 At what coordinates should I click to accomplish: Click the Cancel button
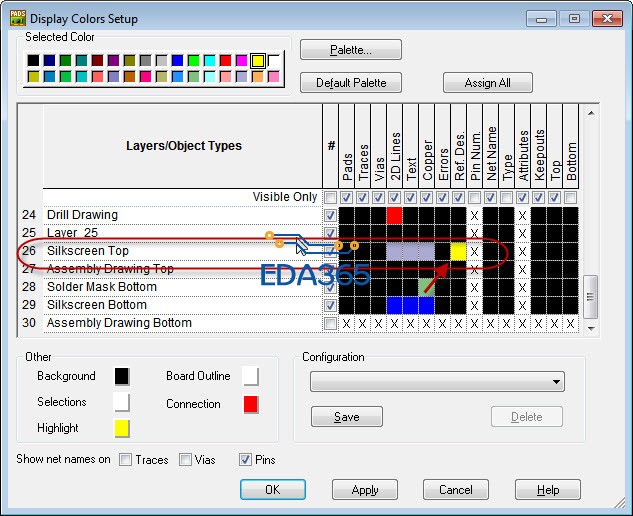pos(456,490)
